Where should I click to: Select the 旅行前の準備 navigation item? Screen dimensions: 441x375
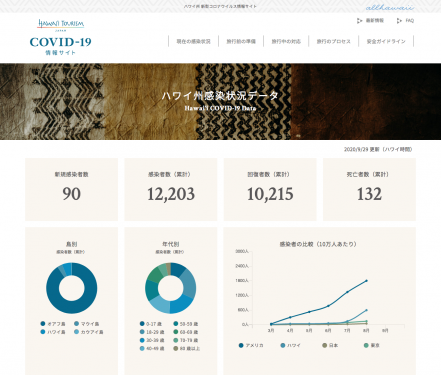tap(241, 41)
